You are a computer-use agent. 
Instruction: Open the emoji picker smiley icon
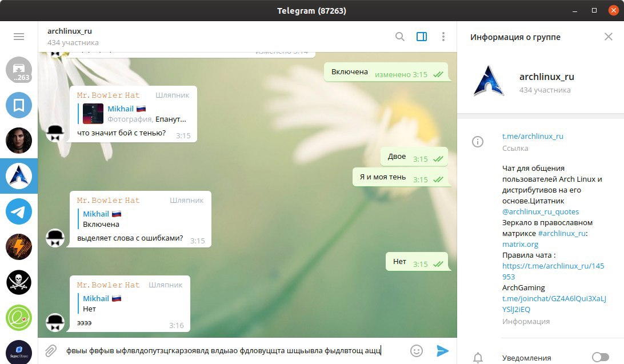(x=416, y=351)
